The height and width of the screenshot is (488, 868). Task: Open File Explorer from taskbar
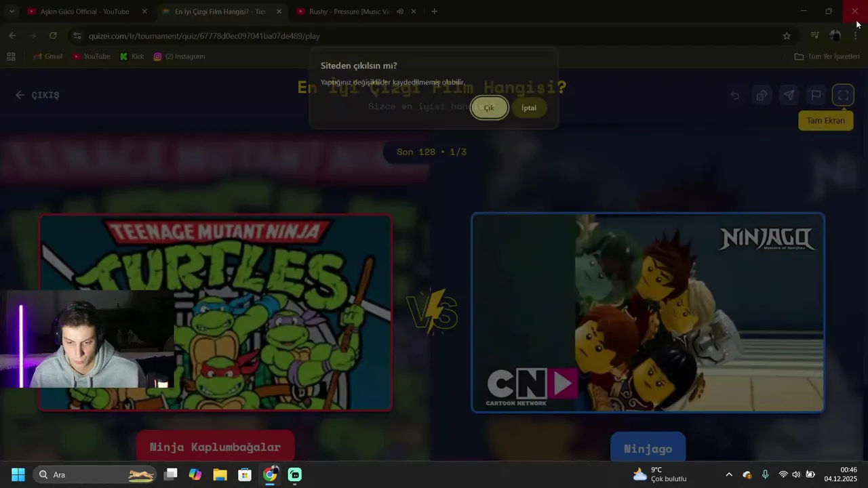click(x=220, y=474)
